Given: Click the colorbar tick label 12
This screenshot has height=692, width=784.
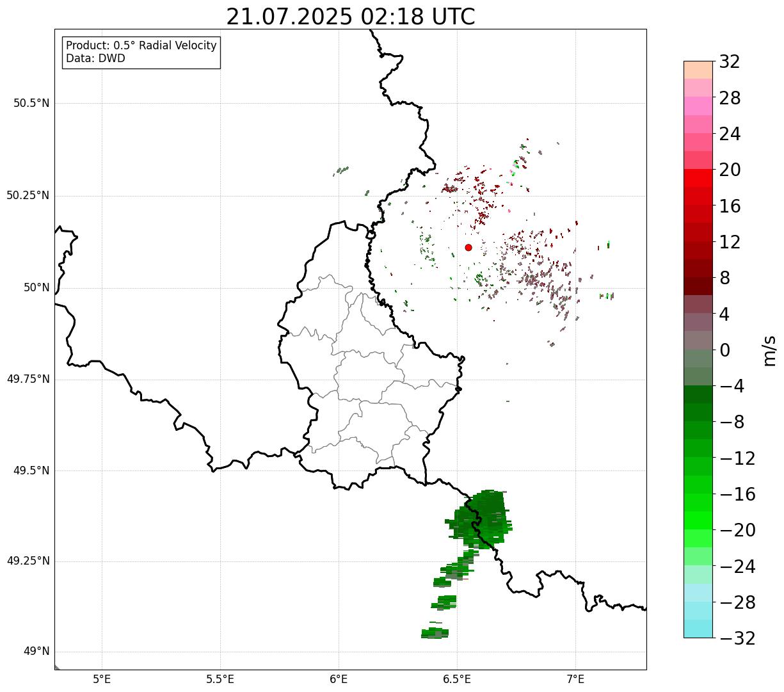Looking at the screenshot, I should coord(730,242).
